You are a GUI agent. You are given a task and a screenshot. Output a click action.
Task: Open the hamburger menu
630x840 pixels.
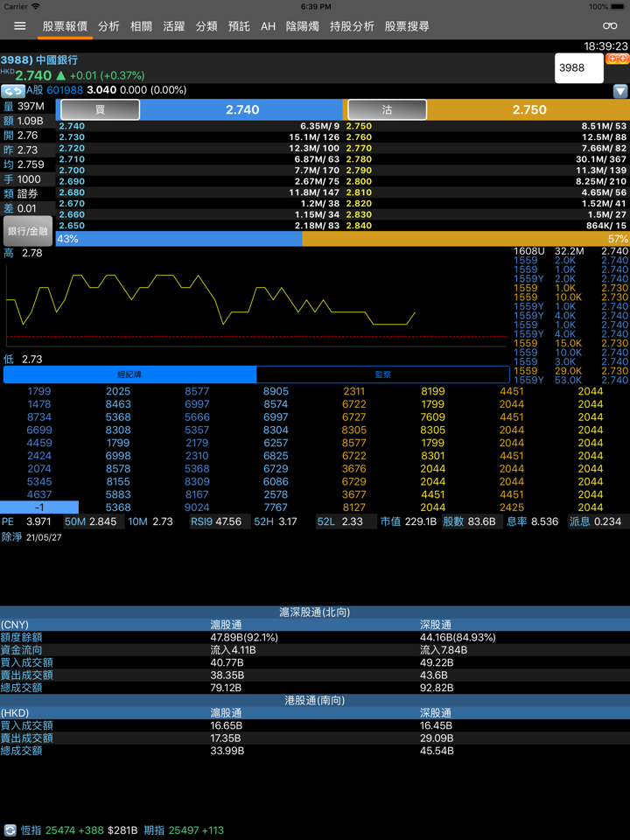point(20,26)
